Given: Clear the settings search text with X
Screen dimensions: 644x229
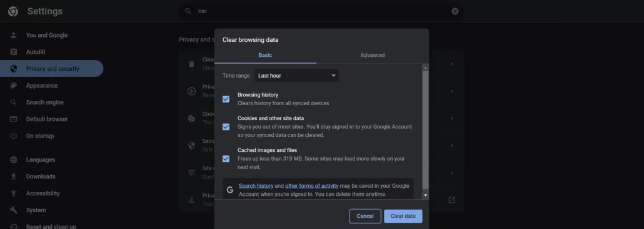Looking at the screenshot, I should [x=455, y=11].
